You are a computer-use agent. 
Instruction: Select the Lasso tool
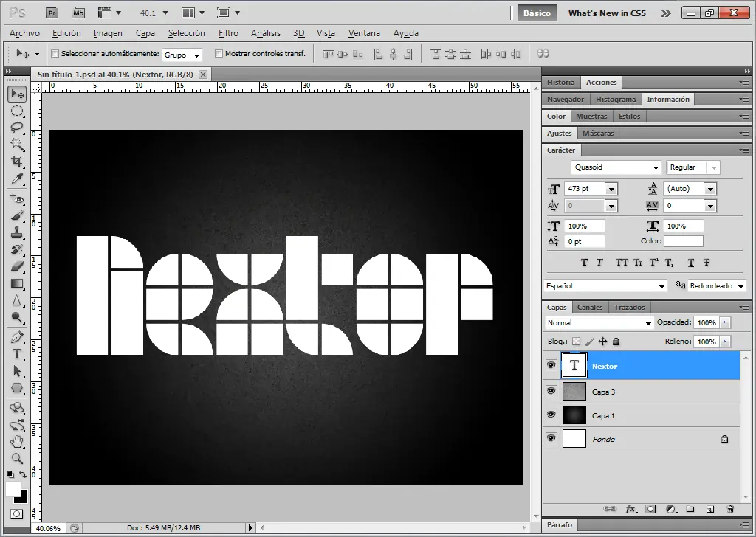17,128
